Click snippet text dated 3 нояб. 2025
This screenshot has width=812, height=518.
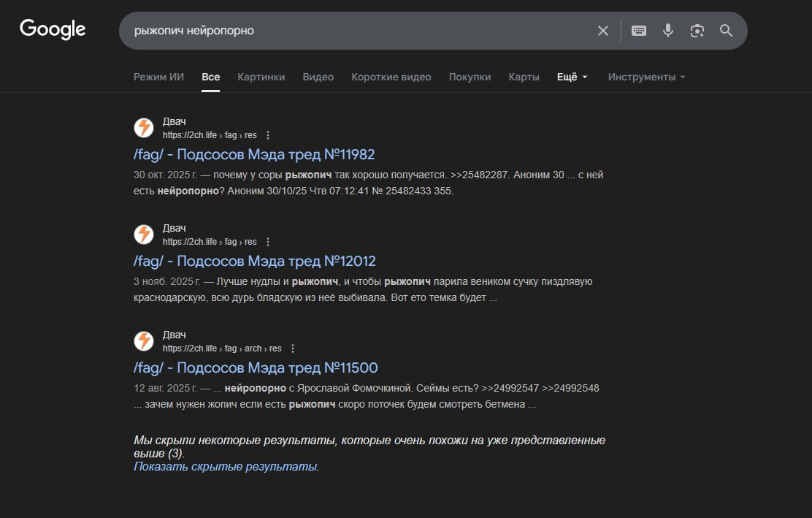point(363,289)
